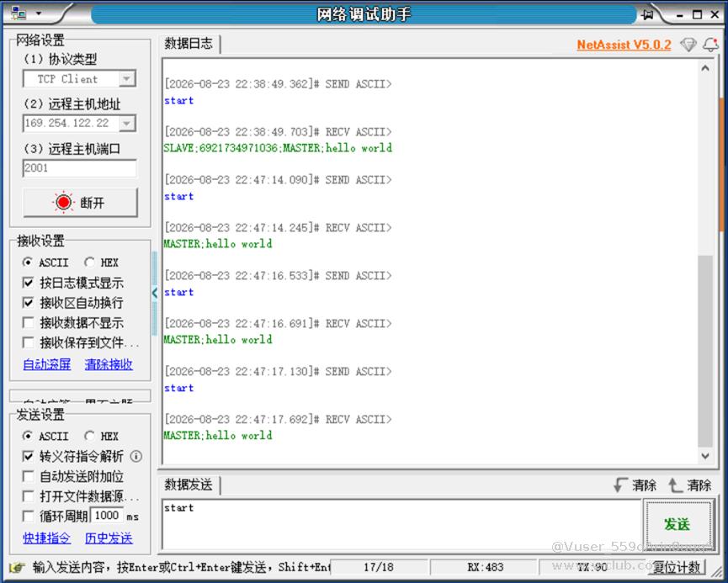Click the pin window on top icon
728x583 pixels.
point(648,14)
